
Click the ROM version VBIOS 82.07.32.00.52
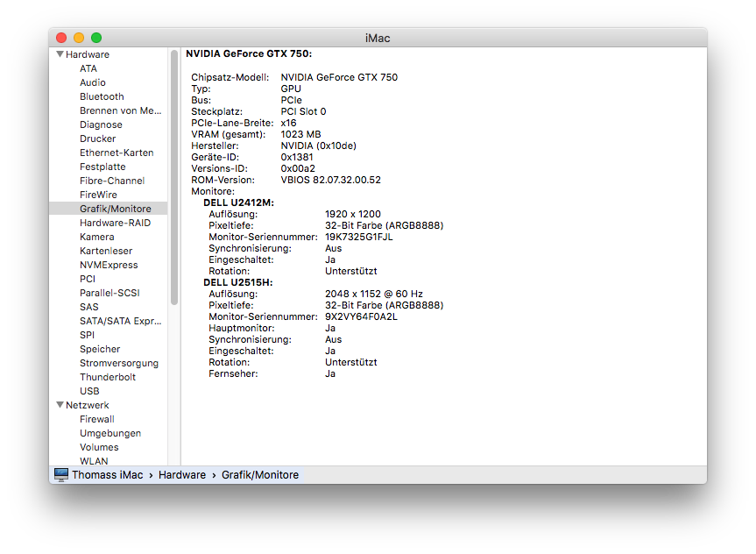pyautogui.click(x=331, y=180)
